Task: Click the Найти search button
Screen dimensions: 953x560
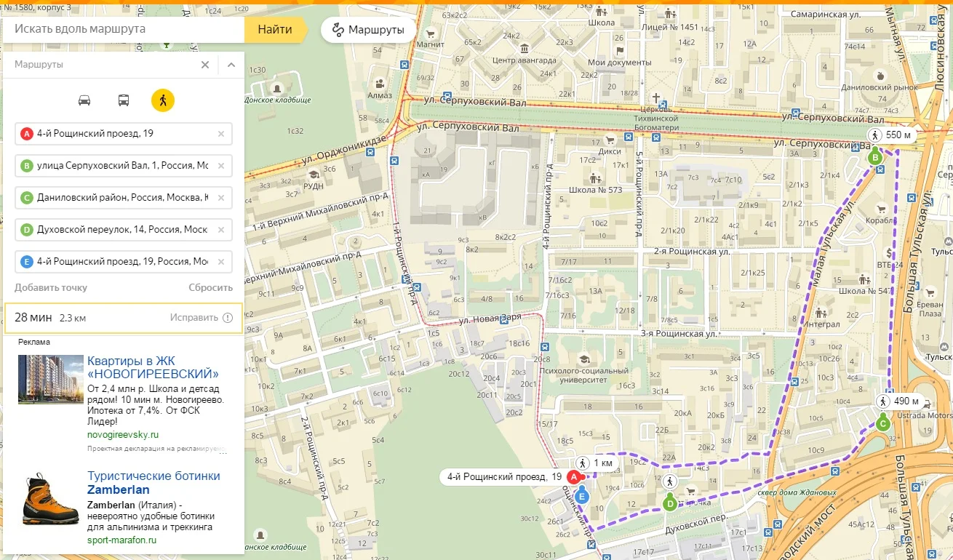Action: (275, 29)
